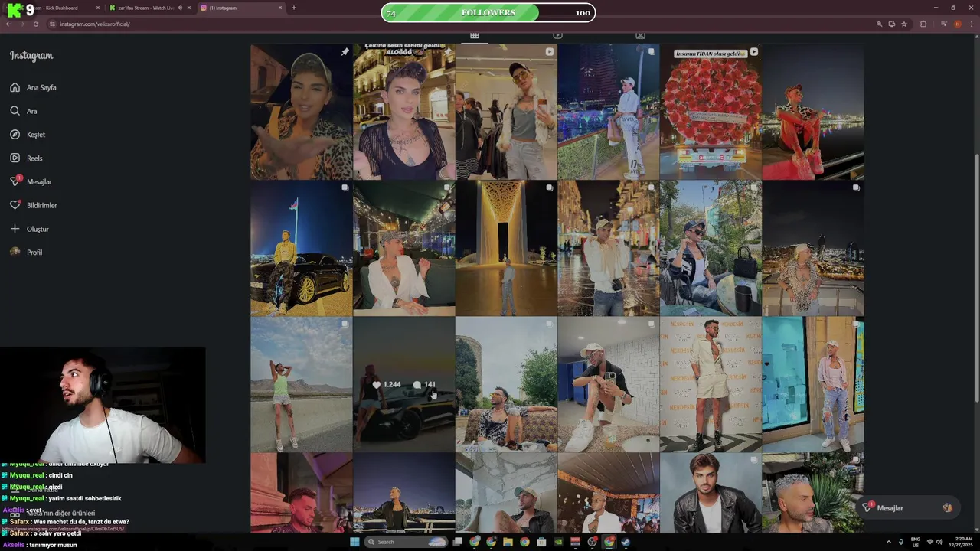Mute the zar1faa Stream tab audio
Viewport: 980px width, 551px height.
pyautogui.click(x=180, y=8)
